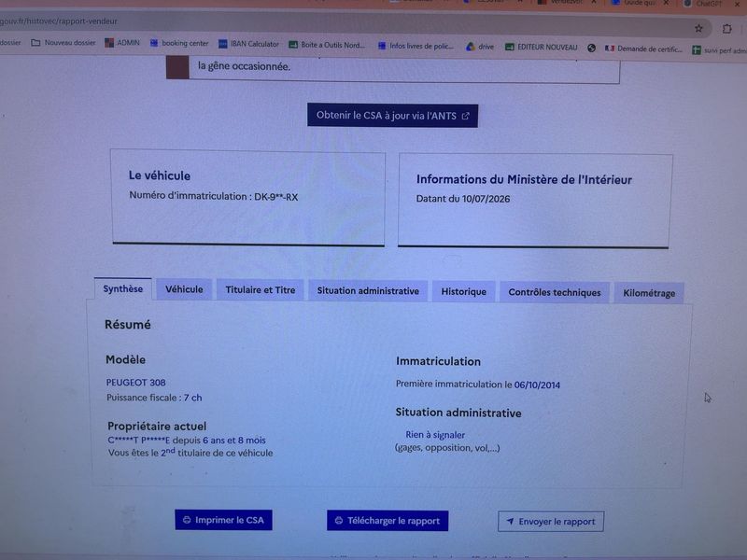Select the Situation administrative tab
Image resolution: width=747 pixels, height=560 pixels.
368,290
